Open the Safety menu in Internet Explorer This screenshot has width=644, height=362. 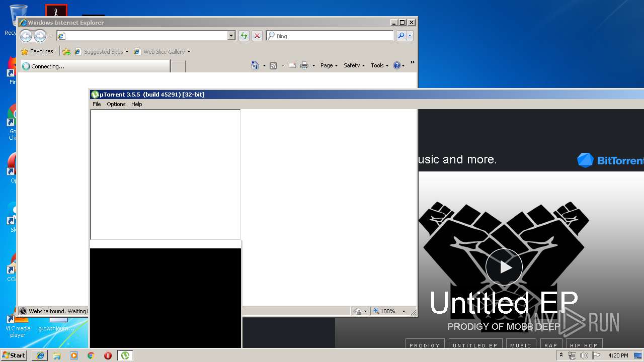point(354,65)
